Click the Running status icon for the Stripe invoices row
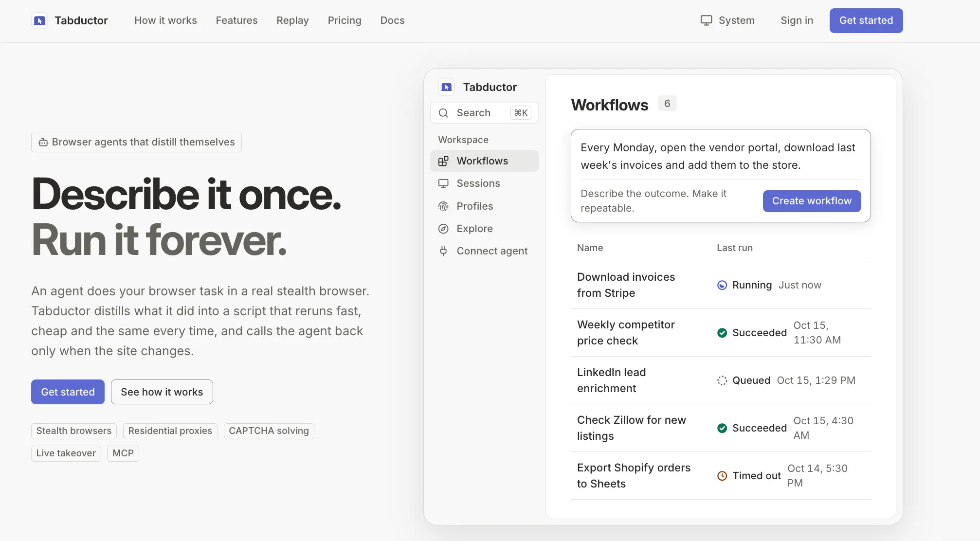The image size is (980, 541). (722, 285)
